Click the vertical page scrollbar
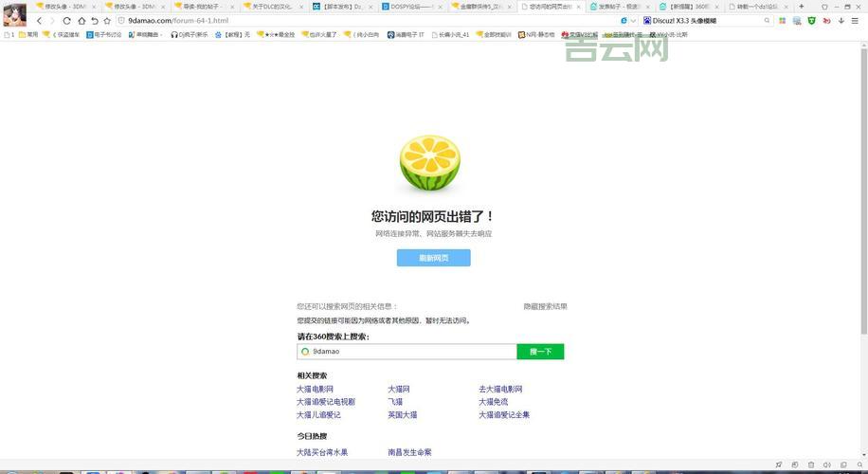The height and width of the screenshot is (474, 868). click(x=863, y=191)
